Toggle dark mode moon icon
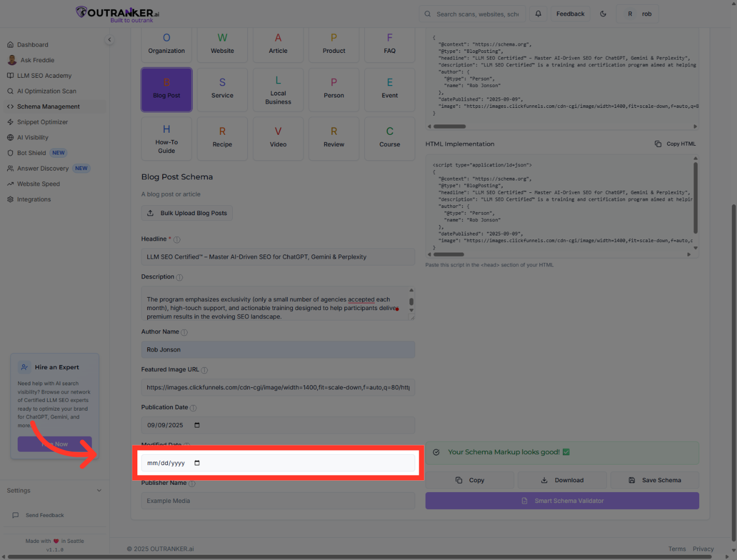Image resolution: width=737 pixels, height=560 pixels. point(603,14)
